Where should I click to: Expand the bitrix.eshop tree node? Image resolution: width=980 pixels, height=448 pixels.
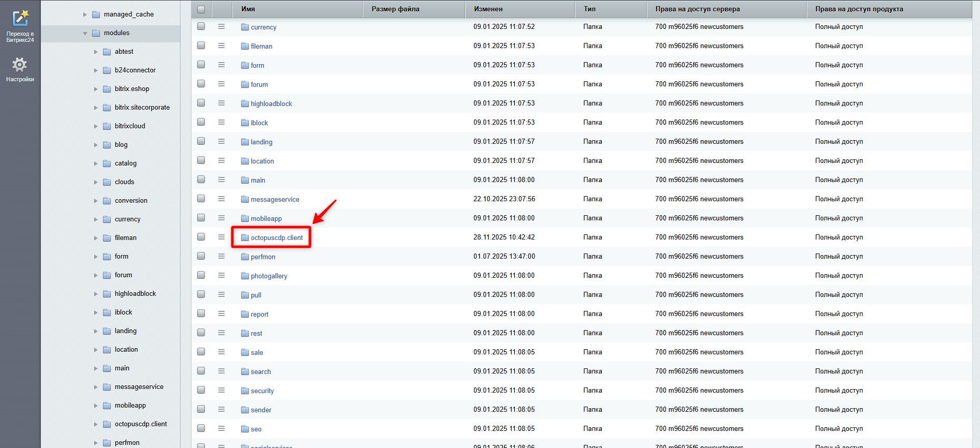tap(96, 89)
